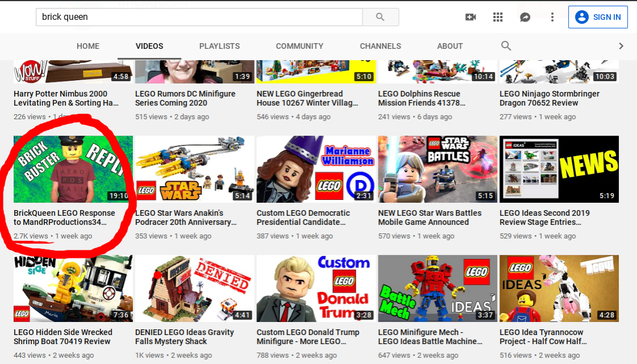Open the CHANNELS tab
This screenshot has height=364, width=637.
click(380, 46)
